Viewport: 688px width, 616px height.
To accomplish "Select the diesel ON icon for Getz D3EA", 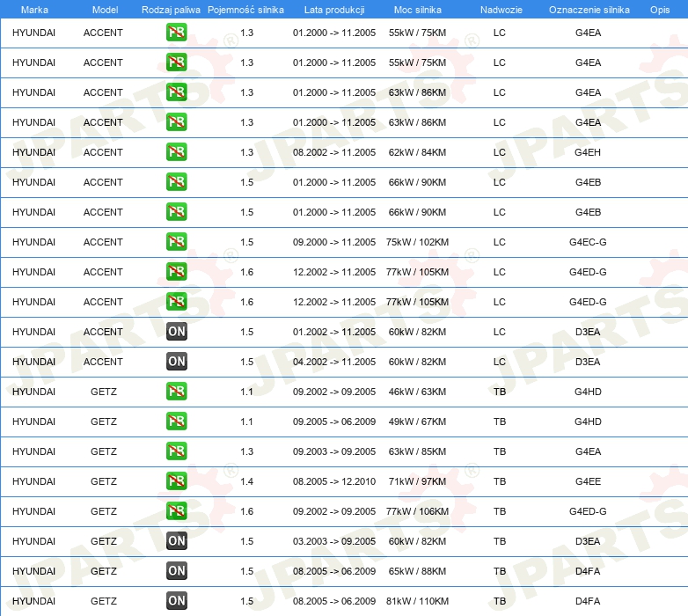I will click(176, 540).
